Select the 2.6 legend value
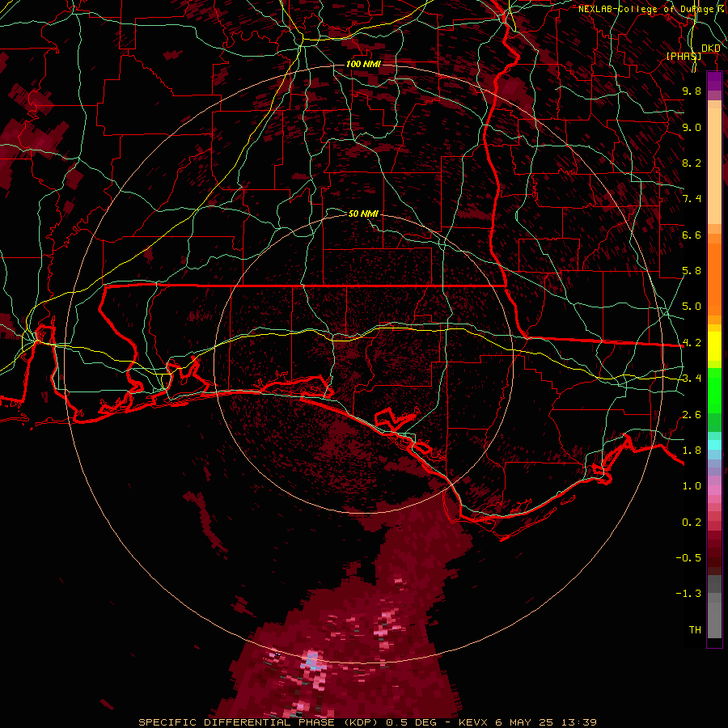 tap(692, 415)
